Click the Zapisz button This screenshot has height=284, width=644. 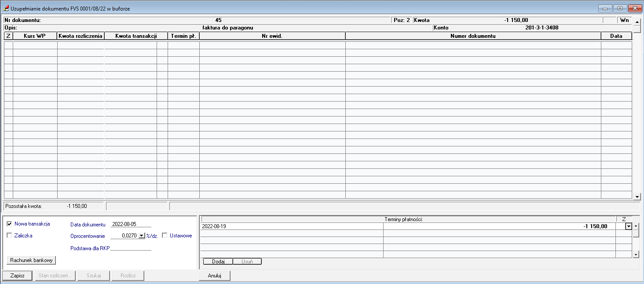(x=17, y=276)
